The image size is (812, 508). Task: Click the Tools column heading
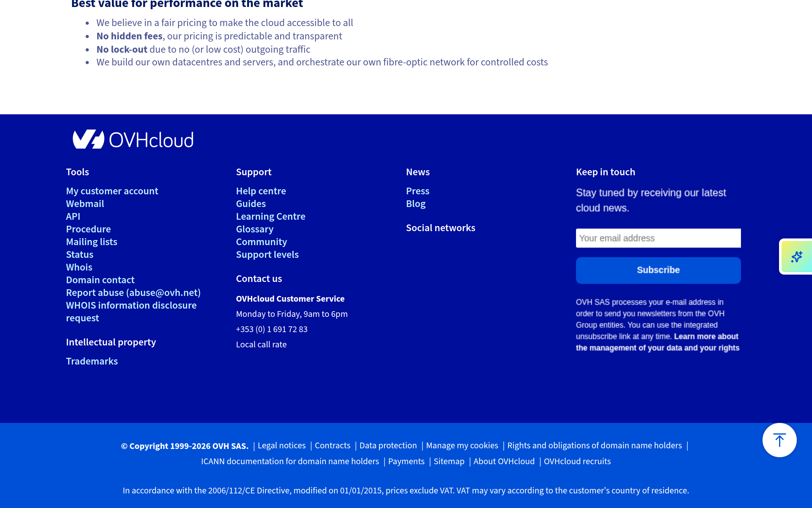click(x=77, y=172)
